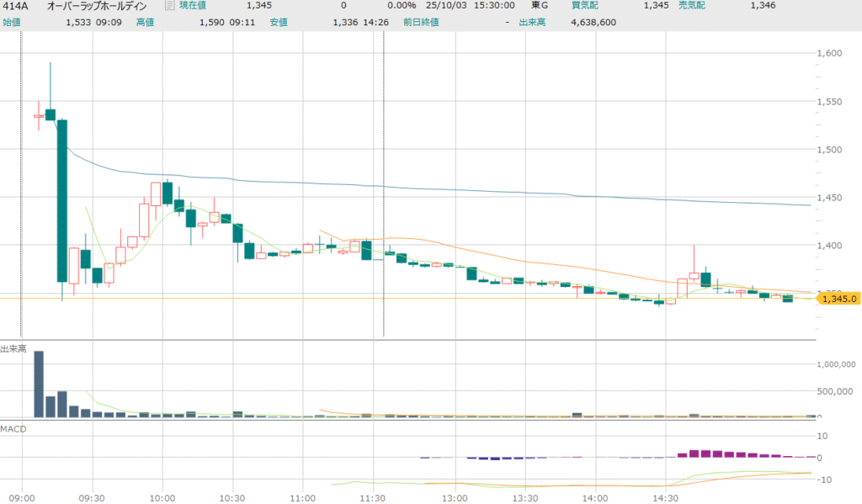Click the document icon beside the company name
Image resolution: width=862 pixels, height=504 pixels.
tap(169, 6)
